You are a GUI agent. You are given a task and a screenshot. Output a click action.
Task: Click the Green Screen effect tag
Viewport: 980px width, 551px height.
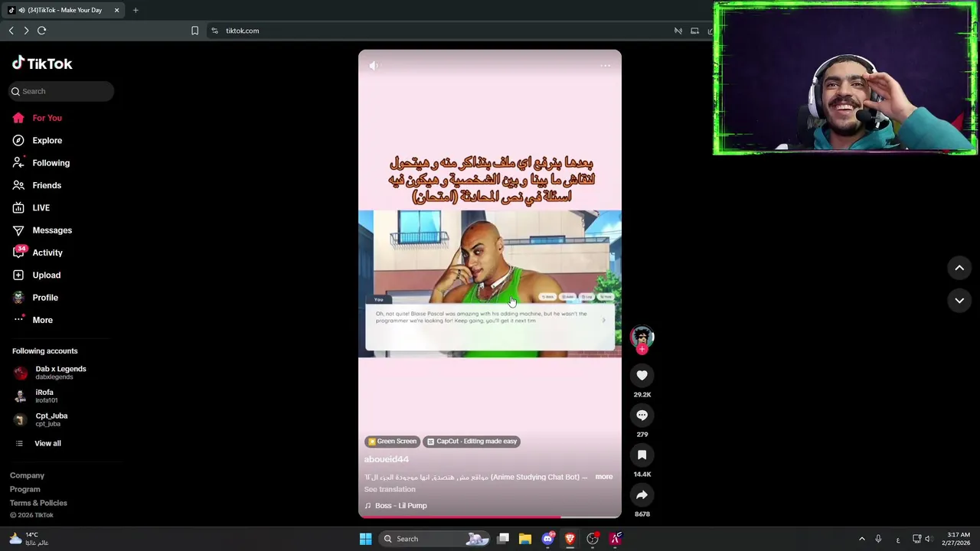(x=392, y=442)
